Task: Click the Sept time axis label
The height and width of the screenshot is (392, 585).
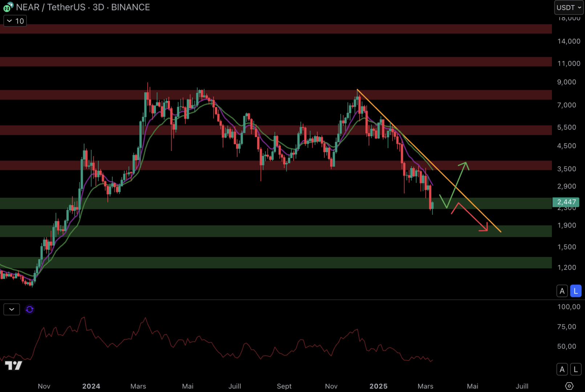Action: [x=284, y=386]
